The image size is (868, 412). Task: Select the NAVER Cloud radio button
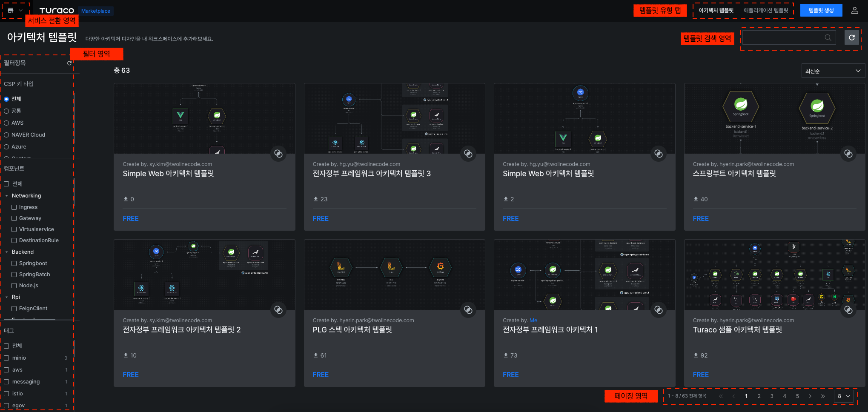pyautogui.click(x=6, y=134)
